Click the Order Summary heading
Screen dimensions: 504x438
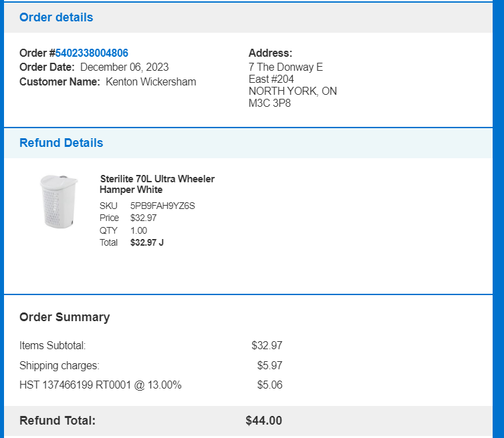pyautogui.click(x=65, y=317)
